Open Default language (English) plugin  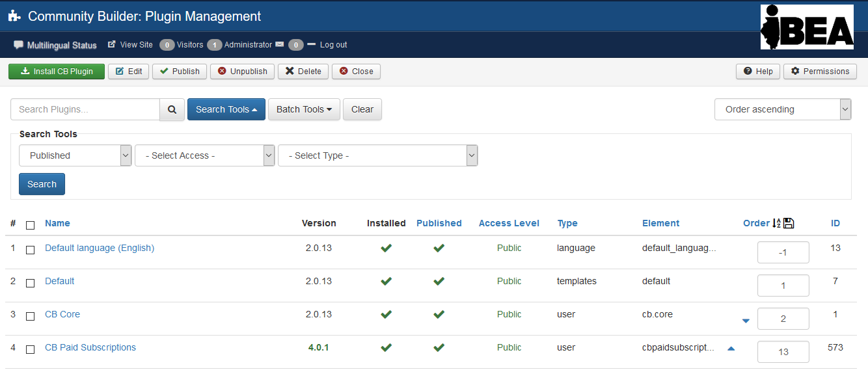pos(100,248)
